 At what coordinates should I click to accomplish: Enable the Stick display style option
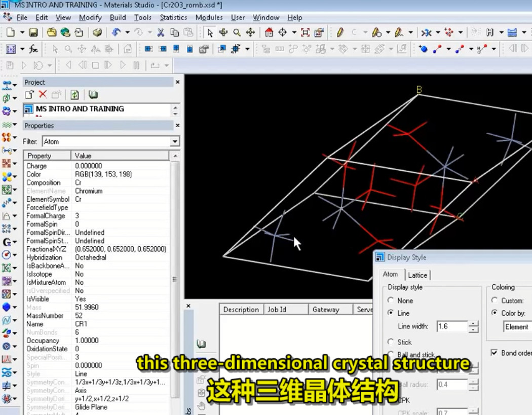pos(391,342)
